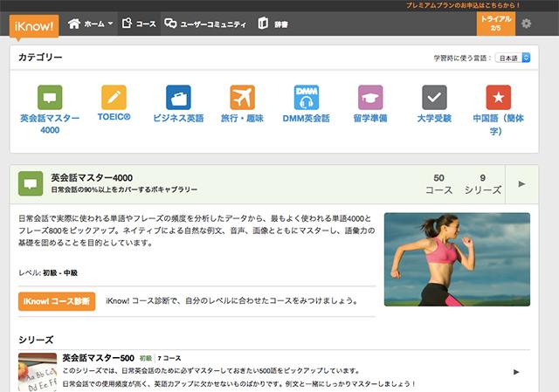This screenshot has height=392, width=559.
Task: Click the iKnow! logo
Action: pos(34,25)
